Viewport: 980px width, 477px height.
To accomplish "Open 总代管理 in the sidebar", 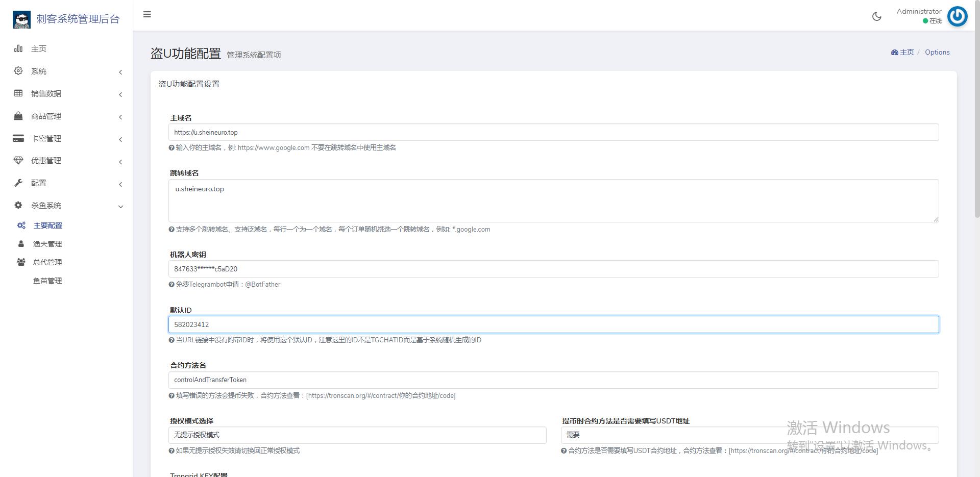I will click(47, 262).
